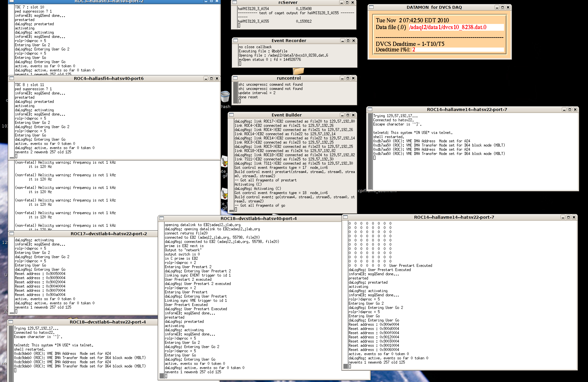Open window menu of ROC14 window showing Reset addresses
588x382 pixels.
point(345,217)
